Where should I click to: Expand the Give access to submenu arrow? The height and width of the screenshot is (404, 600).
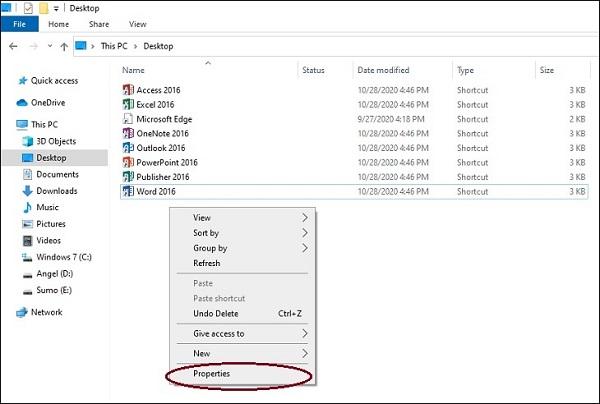pos(305,334)
